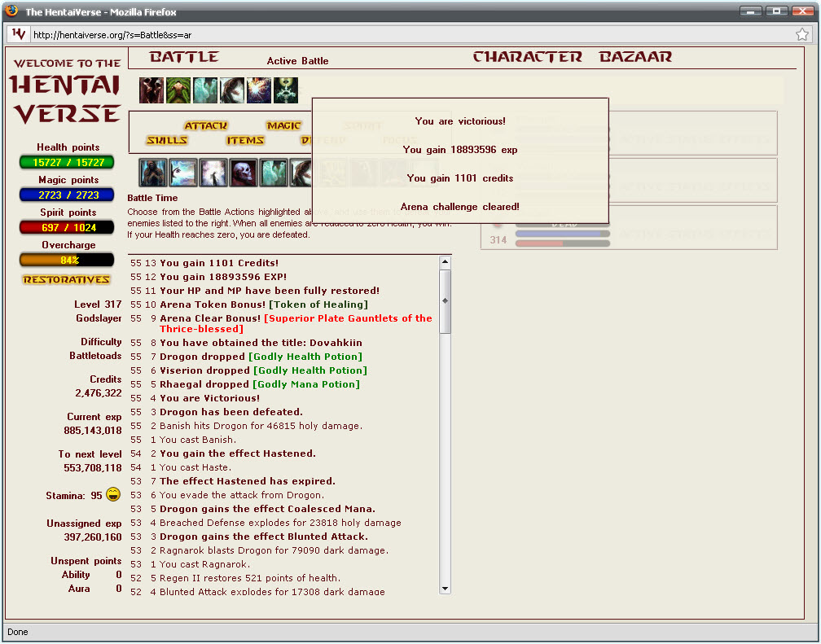Screen dimensions: 821x644
Task: Click the 'Level 317' text
Action: (x=98, y=304)
